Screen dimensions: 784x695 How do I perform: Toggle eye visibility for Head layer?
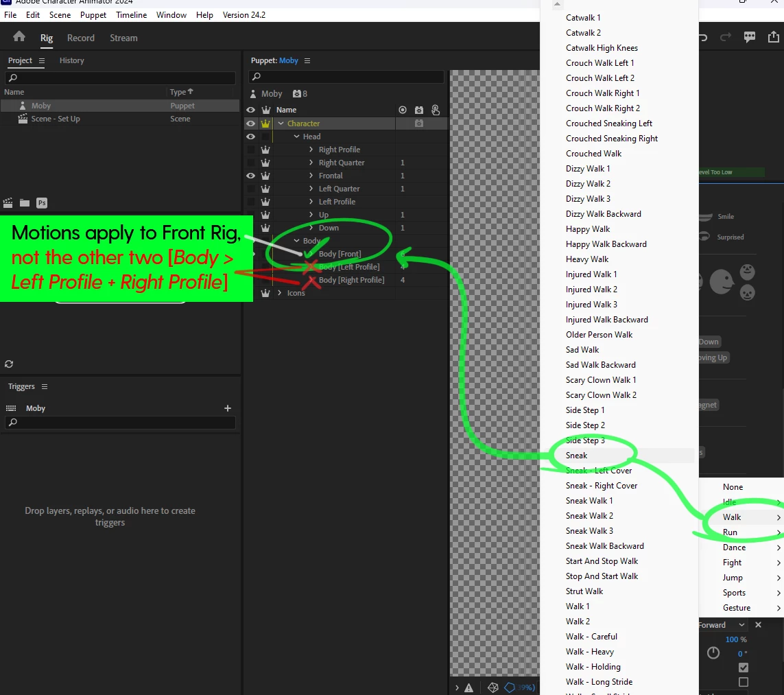click(251, 136)
